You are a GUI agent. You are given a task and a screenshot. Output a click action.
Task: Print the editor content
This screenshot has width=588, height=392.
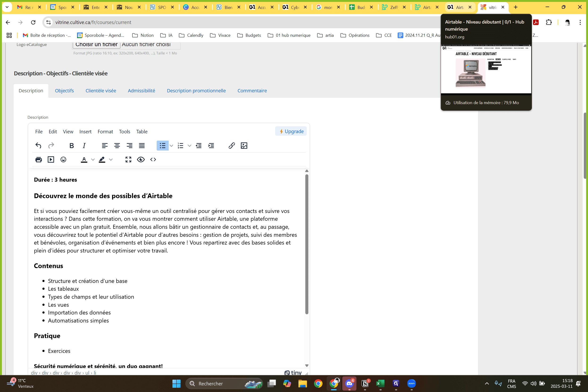(x=38, y=159)
